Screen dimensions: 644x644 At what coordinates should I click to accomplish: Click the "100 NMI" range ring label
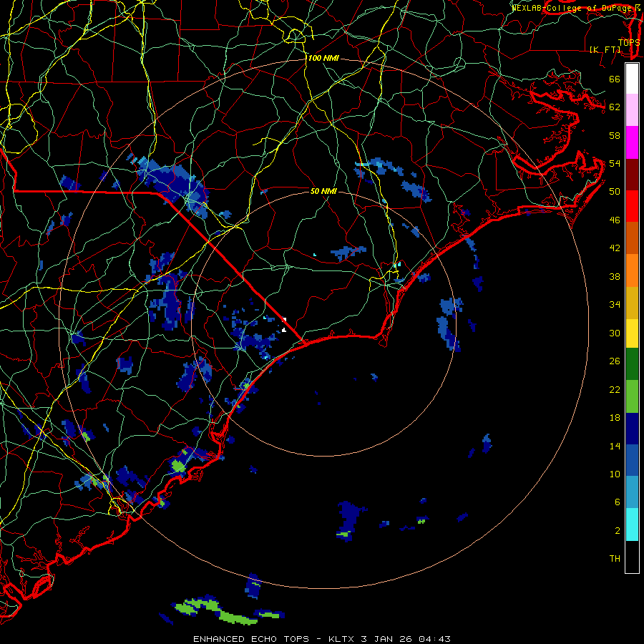323,59
